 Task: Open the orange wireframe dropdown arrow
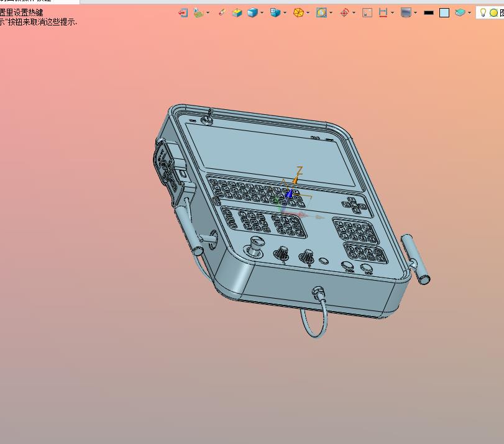point(309,12)
